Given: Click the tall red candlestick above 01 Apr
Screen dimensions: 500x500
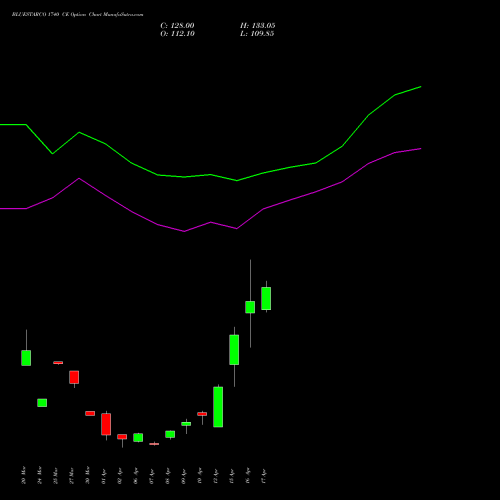Looking at the screenshot, I should pos(106,424).
